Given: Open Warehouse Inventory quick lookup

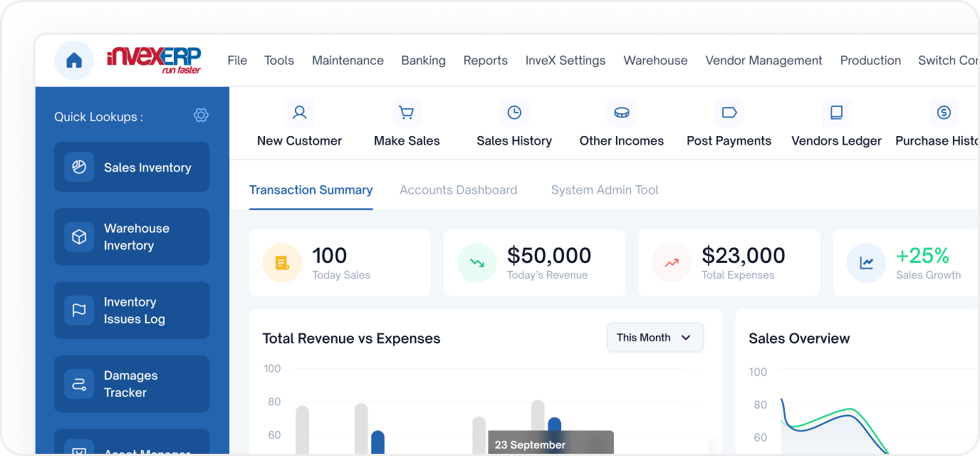Looking at the screenshot, I should 132,237.
